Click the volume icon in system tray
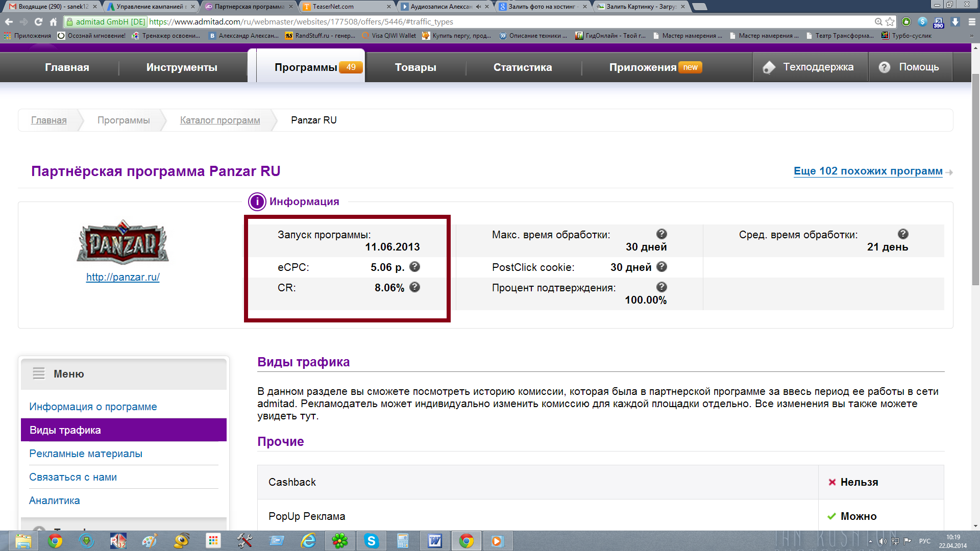980x551 pixels. (883, 541)
